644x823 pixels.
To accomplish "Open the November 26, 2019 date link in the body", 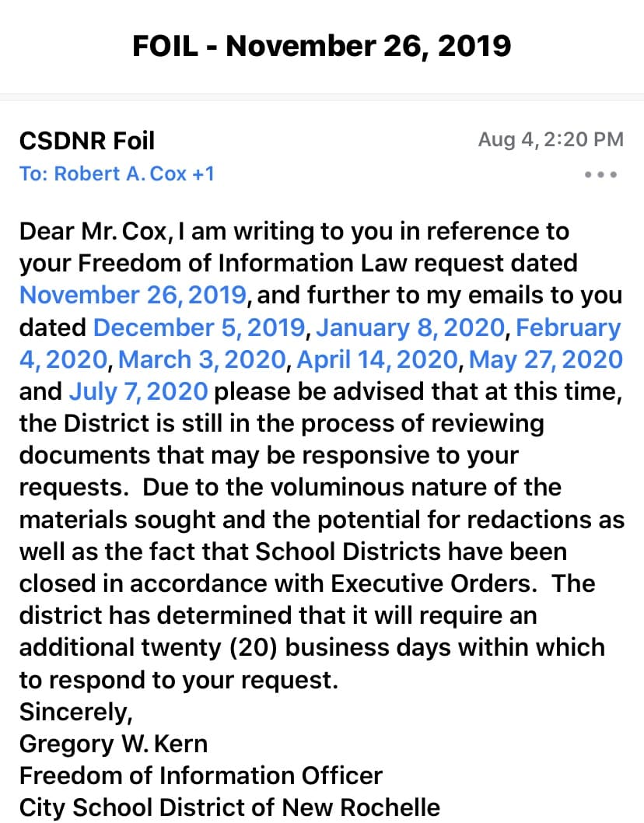I will click(133, 296).
